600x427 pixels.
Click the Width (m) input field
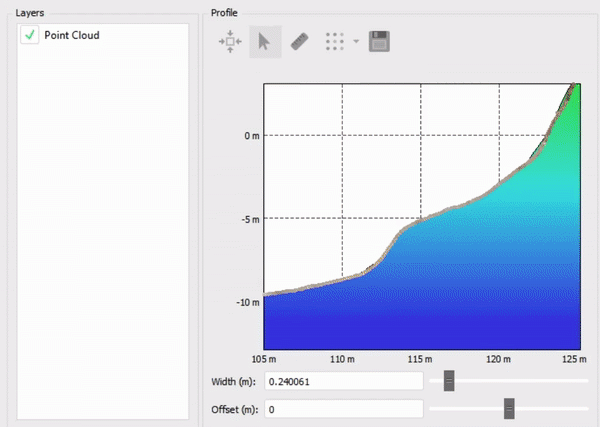(344, 381)
